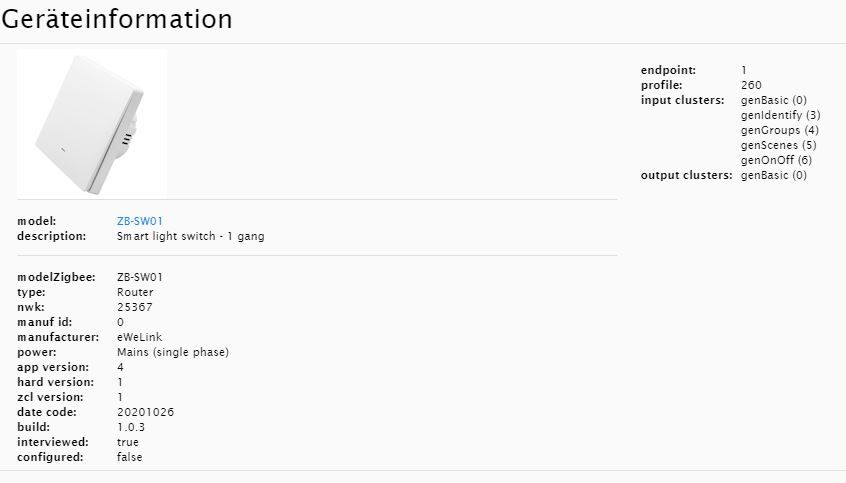Click the genOnOff (6) cluster entry
The height and width of the screenshot is (483, 846).
[776, 160]
